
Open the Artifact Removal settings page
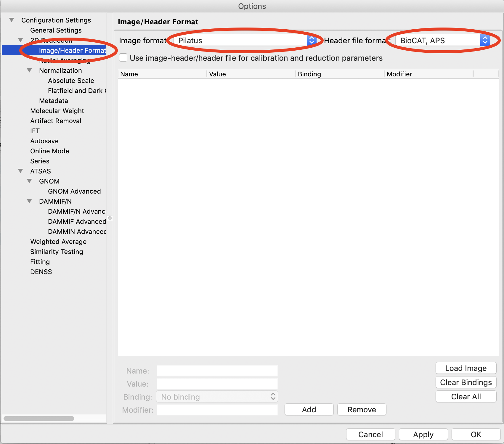[x=56, y=121]
